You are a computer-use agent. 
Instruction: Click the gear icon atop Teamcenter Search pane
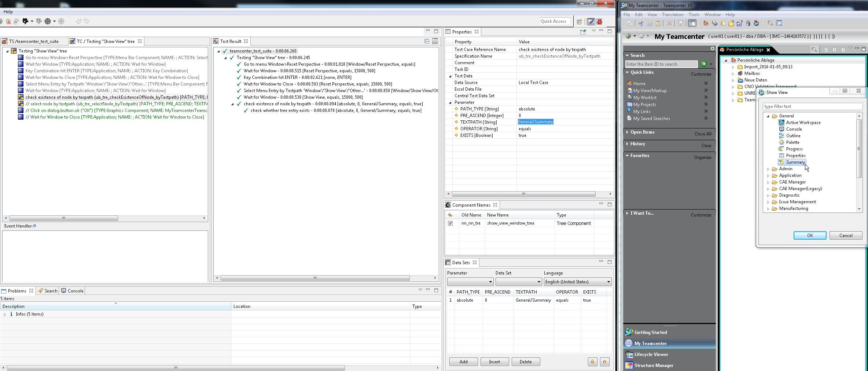point(712,48)
